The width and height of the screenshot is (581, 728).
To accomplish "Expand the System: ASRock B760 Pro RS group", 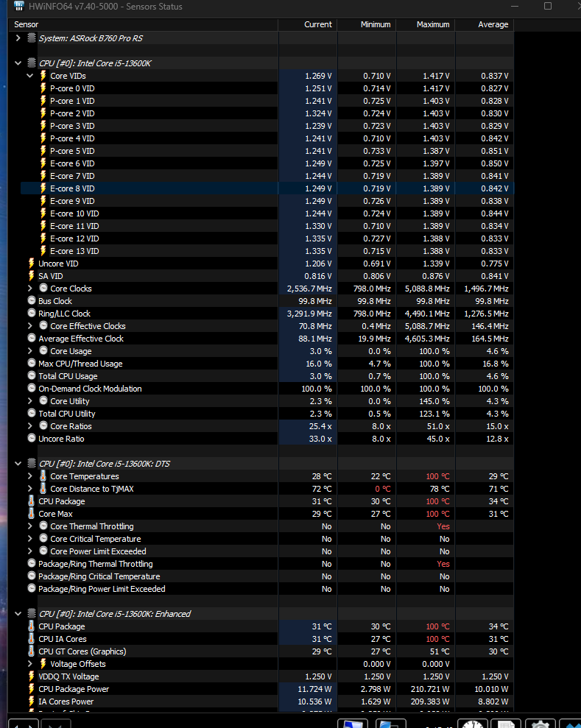I will pos(18,38).
